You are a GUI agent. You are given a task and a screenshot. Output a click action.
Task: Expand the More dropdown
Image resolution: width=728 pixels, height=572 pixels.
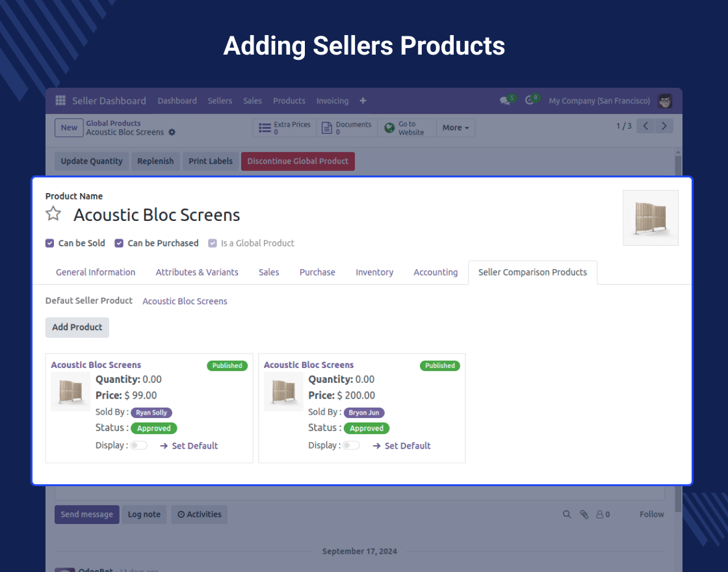click(456, 127)
